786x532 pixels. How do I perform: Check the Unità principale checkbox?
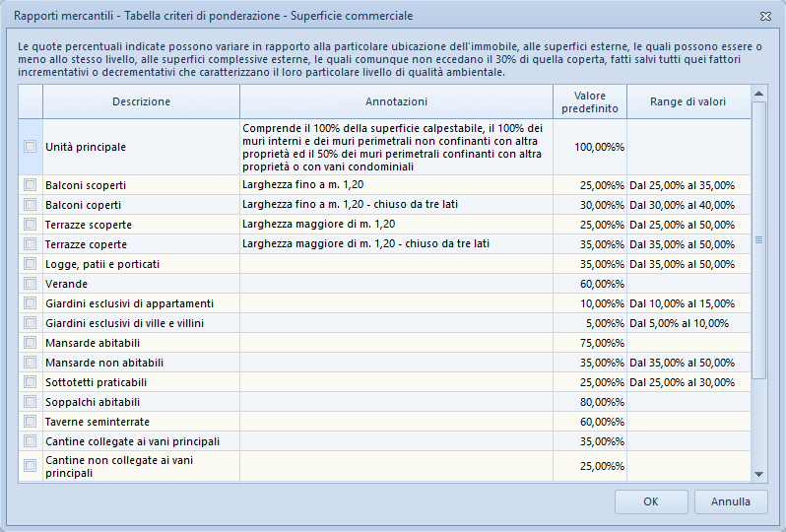(x=31, y=147)
